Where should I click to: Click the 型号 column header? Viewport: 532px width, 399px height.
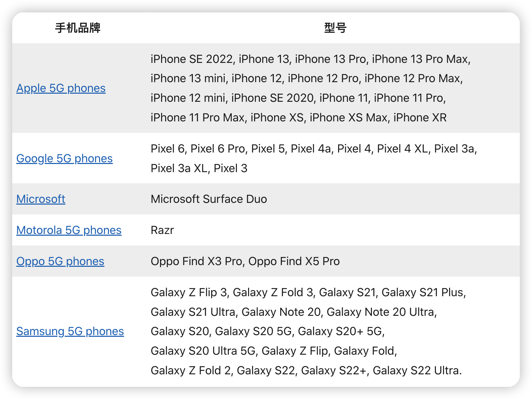[335, 28]
